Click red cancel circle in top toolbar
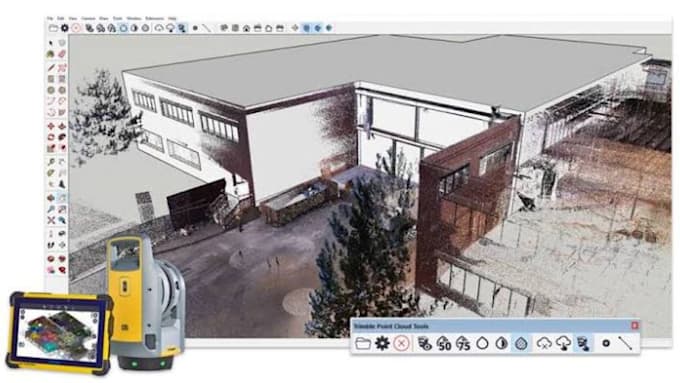Screen dimensions: 680x383 click(76, 28)
